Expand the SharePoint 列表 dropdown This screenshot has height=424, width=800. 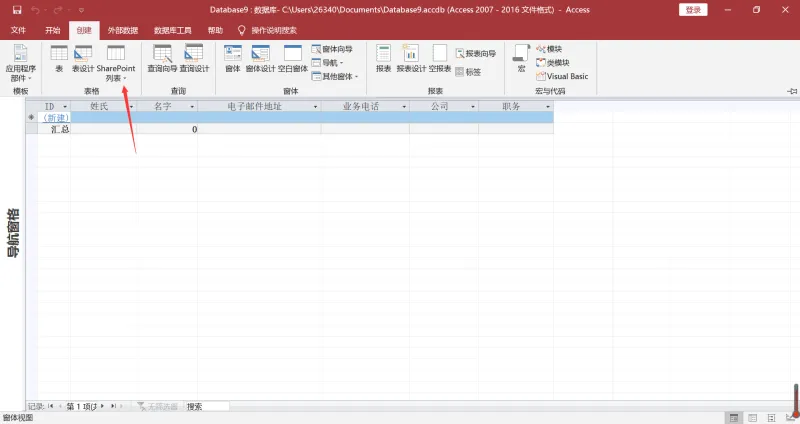click(x=116, y=63)
